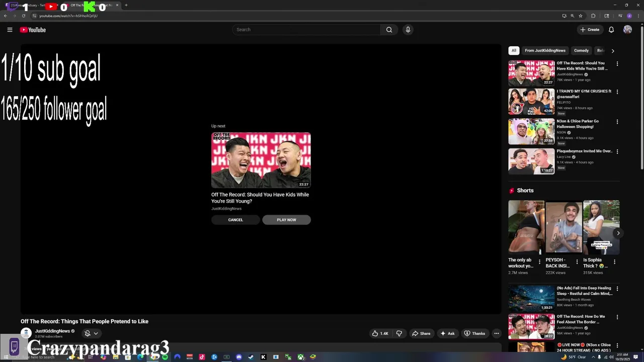Go back with browser back arrow
This screenshot has width=644, height=362.
tap(6, 16)
